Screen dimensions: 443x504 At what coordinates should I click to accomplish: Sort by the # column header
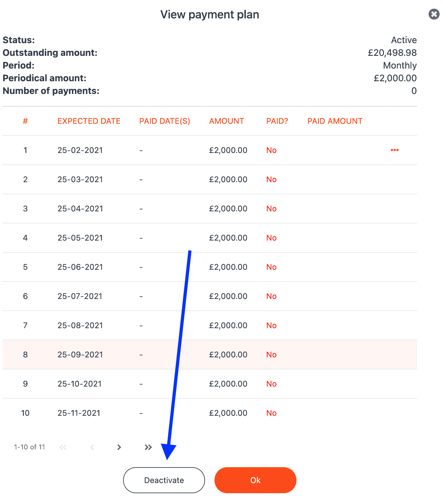coord(25,121)
